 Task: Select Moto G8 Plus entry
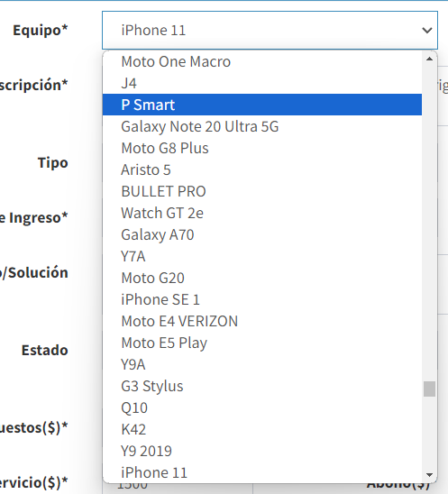pos(262,148)
